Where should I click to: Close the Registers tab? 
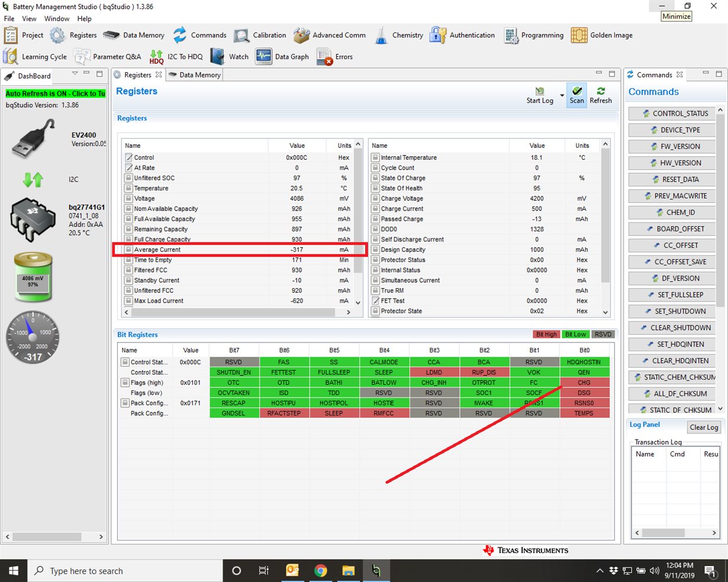coord(159,75)
